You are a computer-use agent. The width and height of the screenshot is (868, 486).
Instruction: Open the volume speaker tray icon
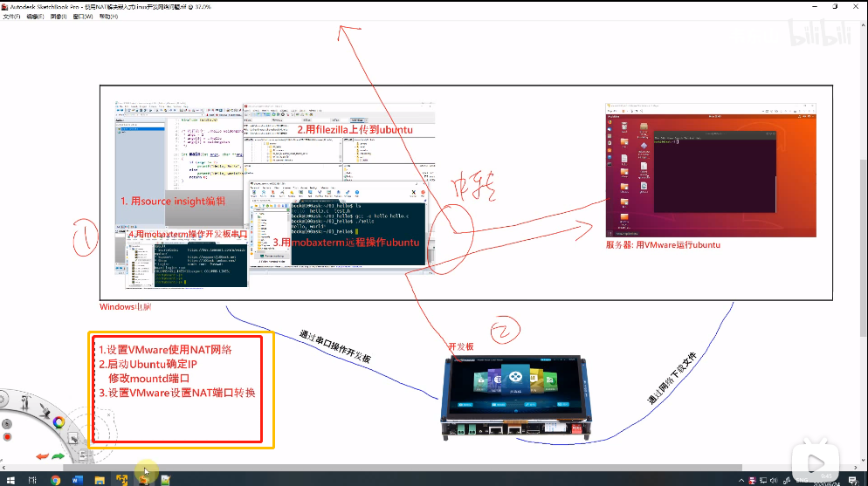[x=774, y=481]
